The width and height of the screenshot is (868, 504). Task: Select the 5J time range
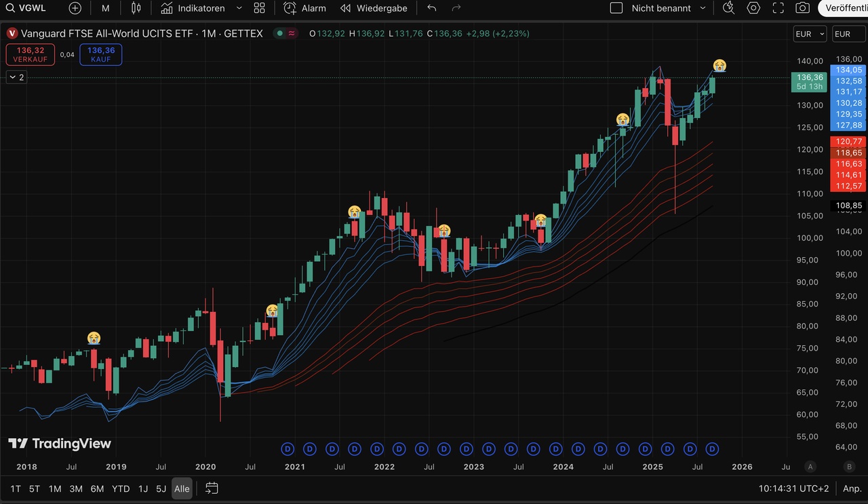[161, 488]
